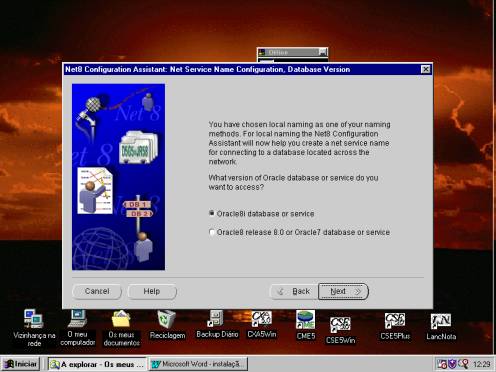Go Back to the previous step

pos(294,291)
